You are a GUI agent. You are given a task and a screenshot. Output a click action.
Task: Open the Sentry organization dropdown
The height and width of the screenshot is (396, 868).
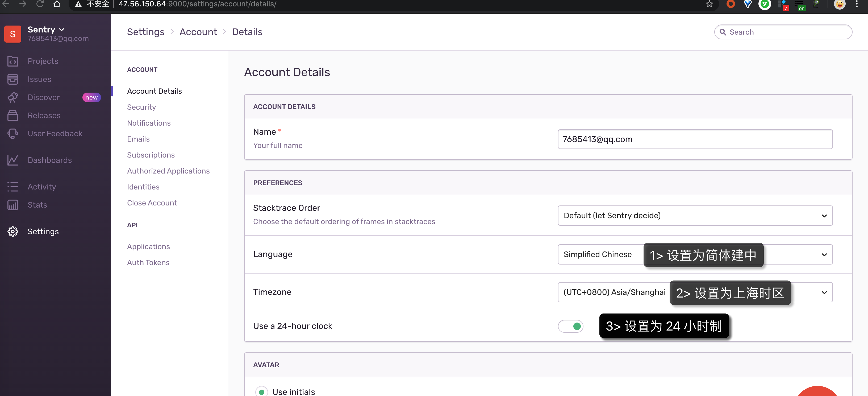pyautogui.click(x=46, y=30)
